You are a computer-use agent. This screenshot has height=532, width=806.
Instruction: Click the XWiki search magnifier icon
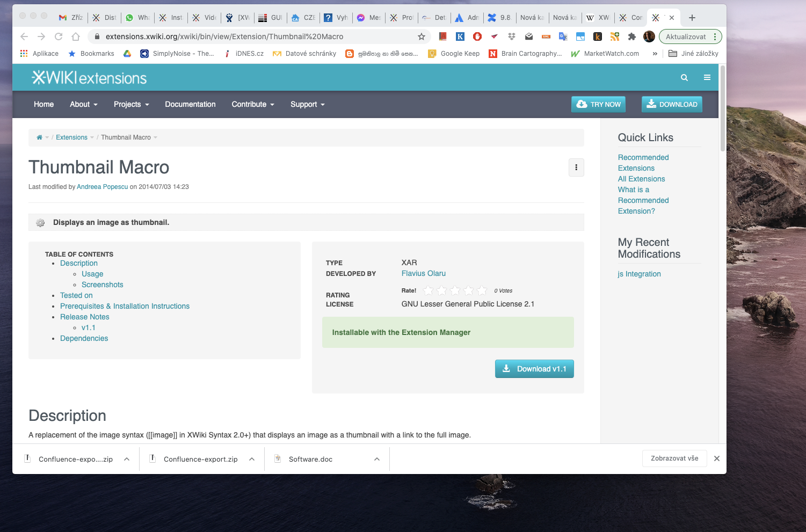(684, 78)
